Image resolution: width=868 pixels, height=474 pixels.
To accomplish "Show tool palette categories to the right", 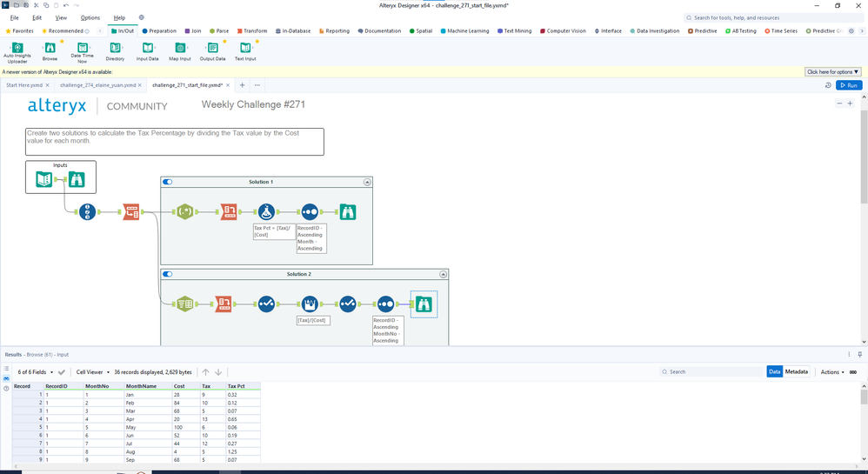I will (861, 31).
